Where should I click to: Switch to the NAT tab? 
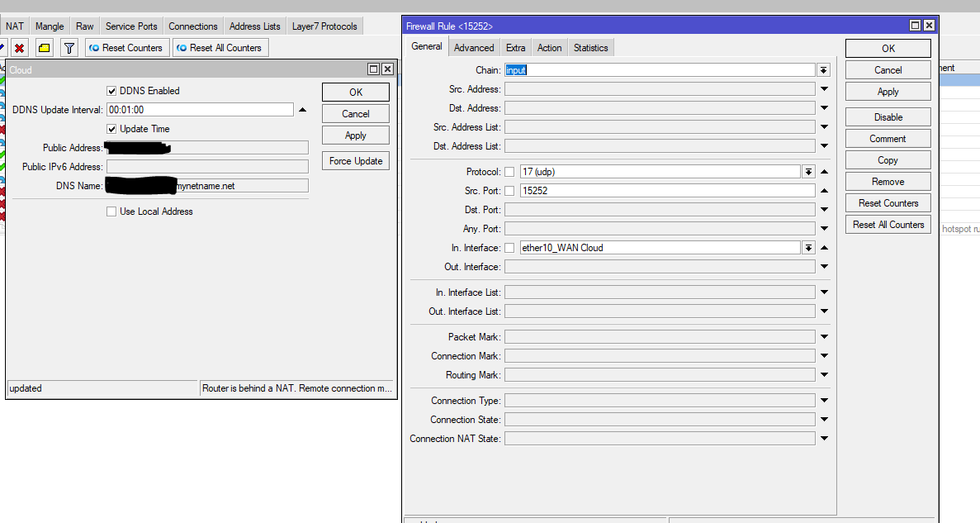(14, 26)
